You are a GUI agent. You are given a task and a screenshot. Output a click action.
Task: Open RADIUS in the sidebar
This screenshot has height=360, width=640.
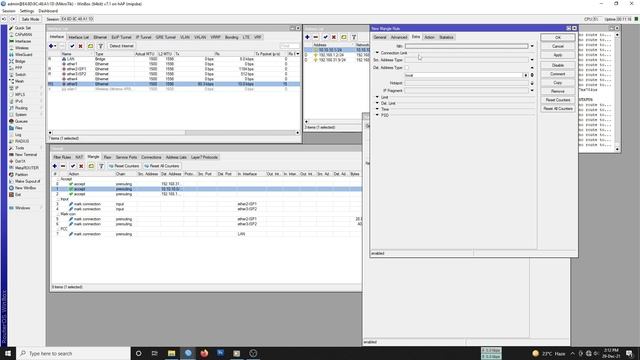click(22, 141)
